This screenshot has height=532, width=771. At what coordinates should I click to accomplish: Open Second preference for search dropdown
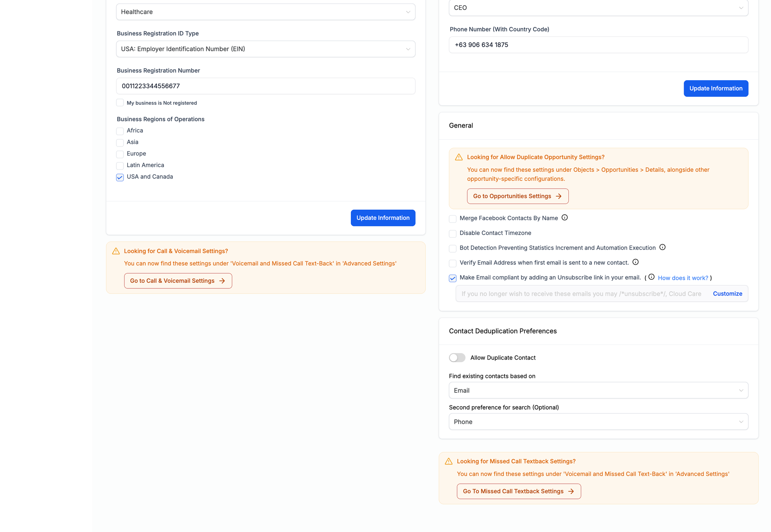(x=598, y=422)
